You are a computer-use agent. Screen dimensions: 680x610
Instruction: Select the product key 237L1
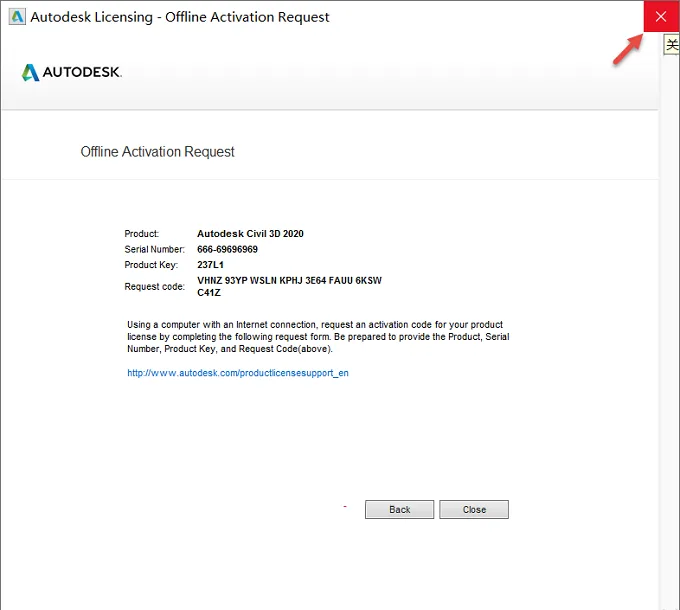(x=210, y=265)
